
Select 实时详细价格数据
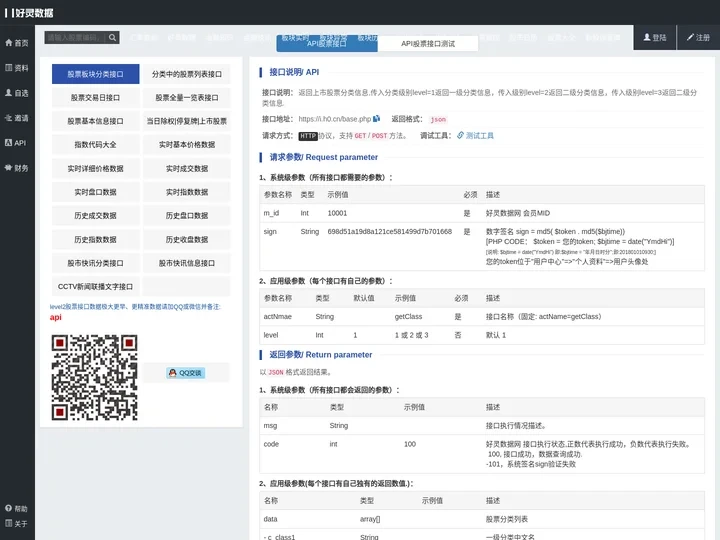pyautogui.click(x=96, y=169)
